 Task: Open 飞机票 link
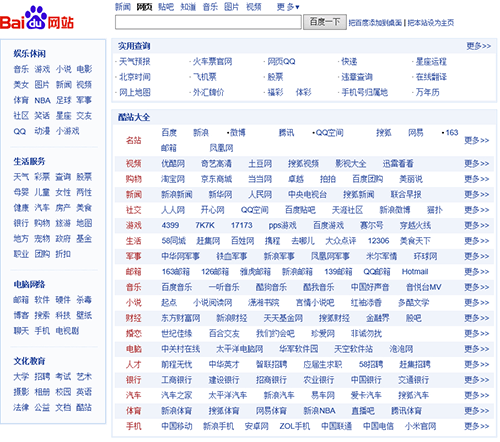(205, 77)
